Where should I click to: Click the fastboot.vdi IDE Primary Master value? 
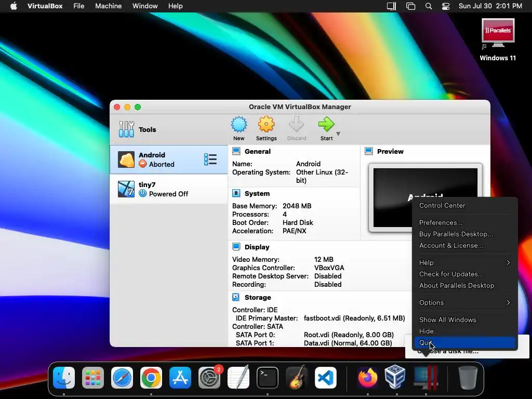pos(354,318)
